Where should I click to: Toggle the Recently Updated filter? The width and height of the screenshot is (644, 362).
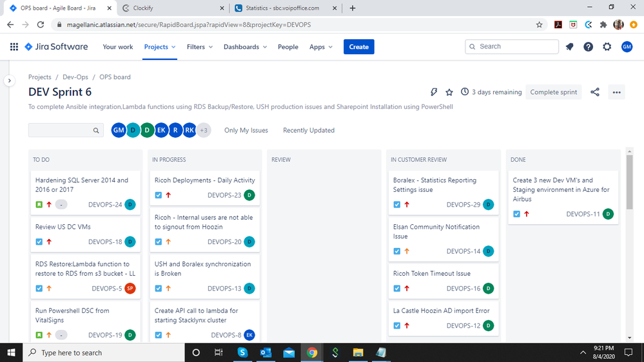309,130
